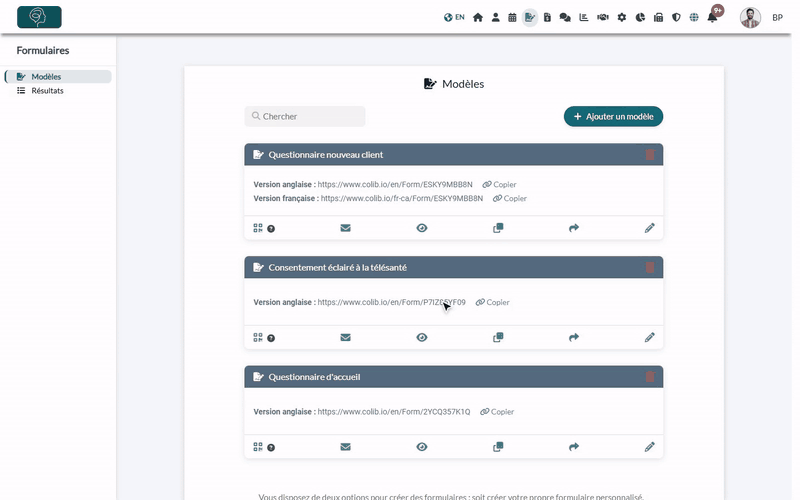Share Consentement éclairé form
The height and width of the screenshot is (500, 800).
(574, 337)
